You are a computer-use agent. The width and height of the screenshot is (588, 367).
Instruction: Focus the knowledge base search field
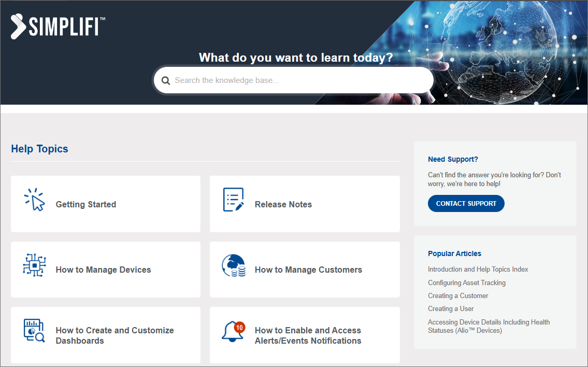[294, 80]
